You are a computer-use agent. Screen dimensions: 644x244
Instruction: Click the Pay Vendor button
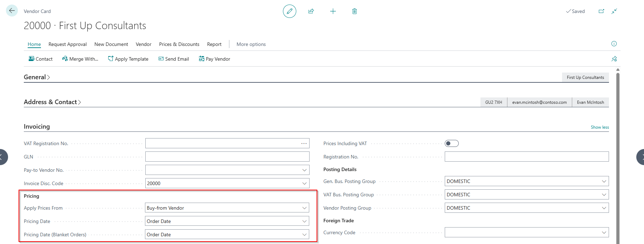tap(214, 59)
